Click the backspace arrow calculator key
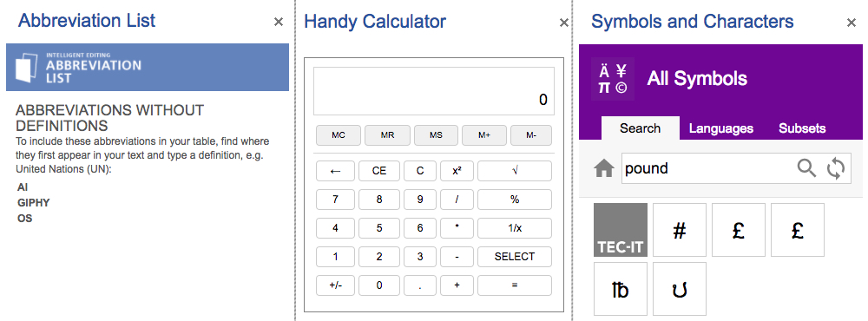 335,171
